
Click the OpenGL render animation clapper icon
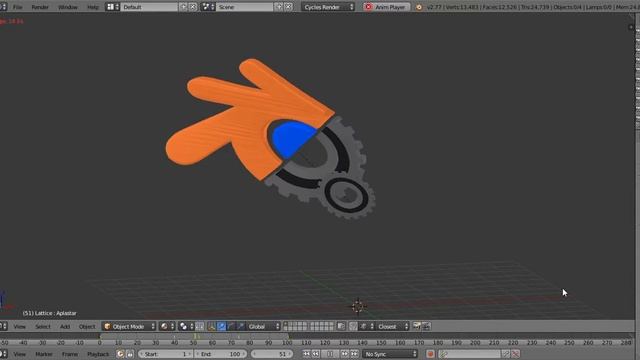point(426,326)
